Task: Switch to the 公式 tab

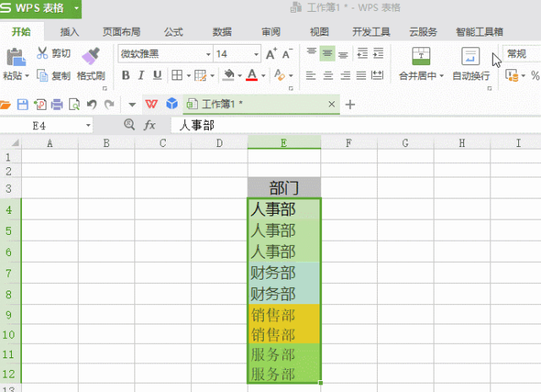Action: (x=173, y=32)
